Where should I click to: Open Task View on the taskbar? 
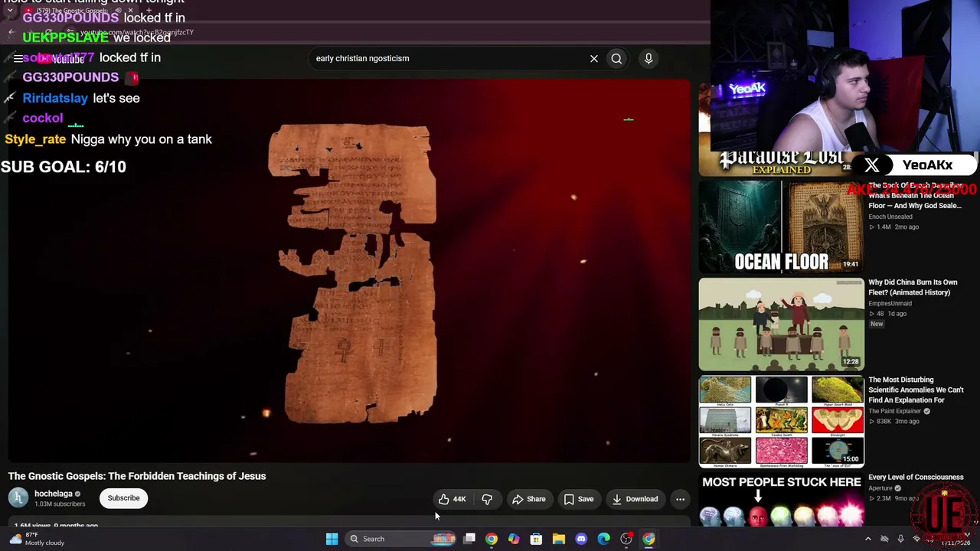(469, 539)
